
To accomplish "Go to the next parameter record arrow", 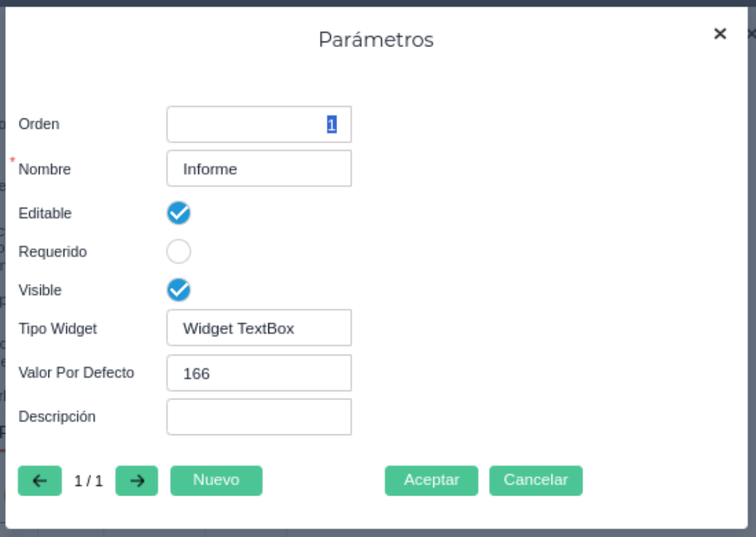I will coord(136,481).
